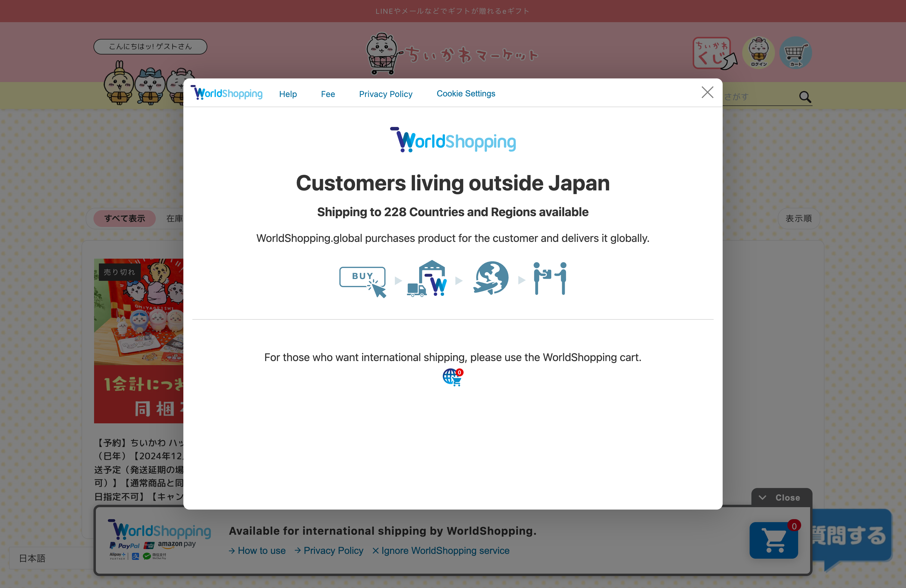Open the blue WorldShopping cart button
The width and height of the screenshot is (906, 588).
tap(774, 540)
